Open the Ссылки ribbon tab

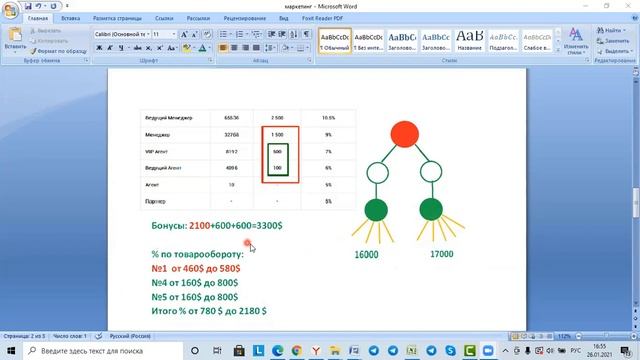164,18
